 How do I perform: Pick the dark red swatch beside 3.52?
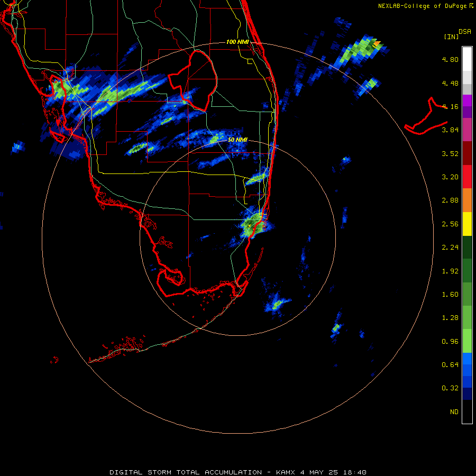click(x=467, y=153)
